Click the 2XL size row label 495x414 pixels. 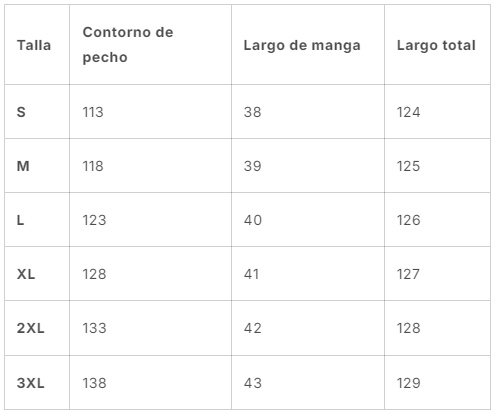(x=30, y=328)
